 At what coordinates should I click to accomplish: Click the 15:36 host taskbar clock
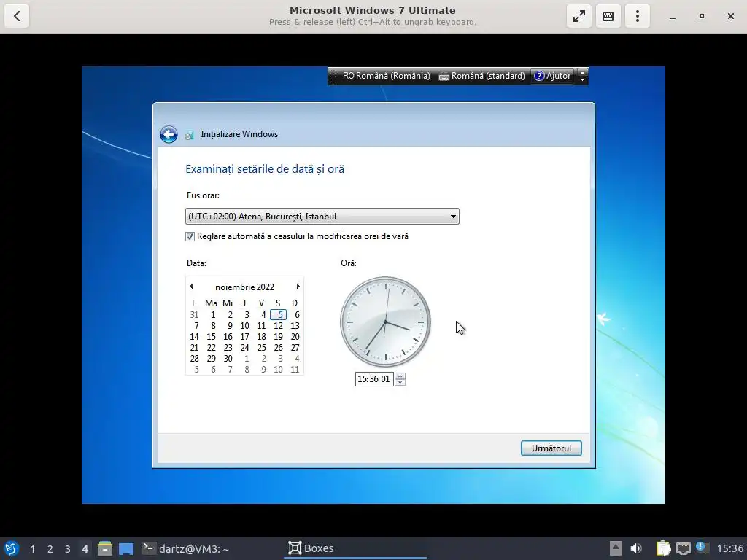tap(729, 548)
